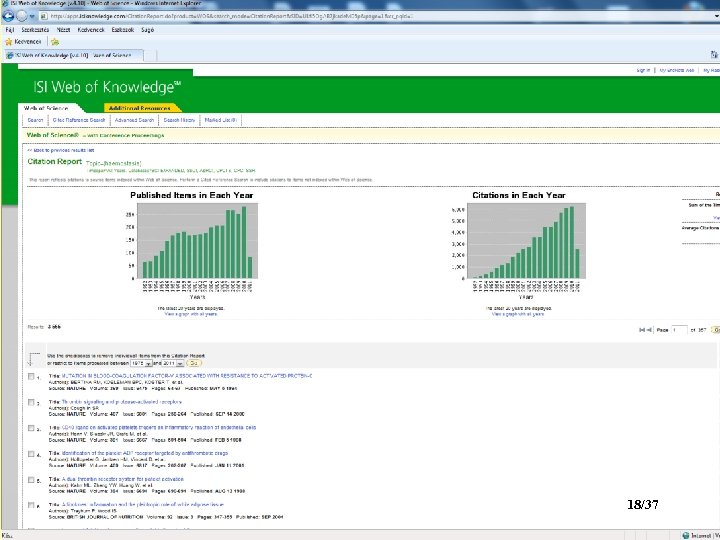Check the box for record 3
The width and height of the screenshot is (720, 540).
point(31,428)
